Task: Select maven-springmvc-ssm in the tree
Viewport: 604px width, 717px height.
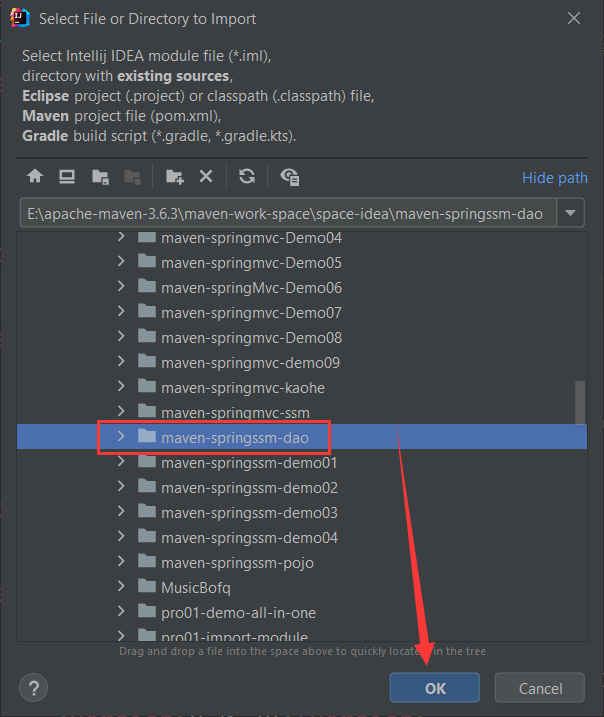Action: point(235,413)
